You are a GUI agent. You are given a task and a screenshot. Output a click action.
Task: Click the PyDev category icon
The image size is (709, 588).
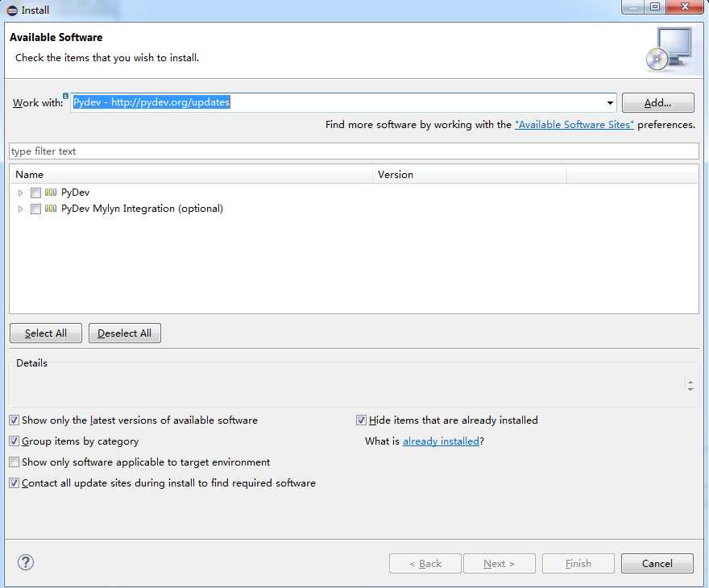51,192
